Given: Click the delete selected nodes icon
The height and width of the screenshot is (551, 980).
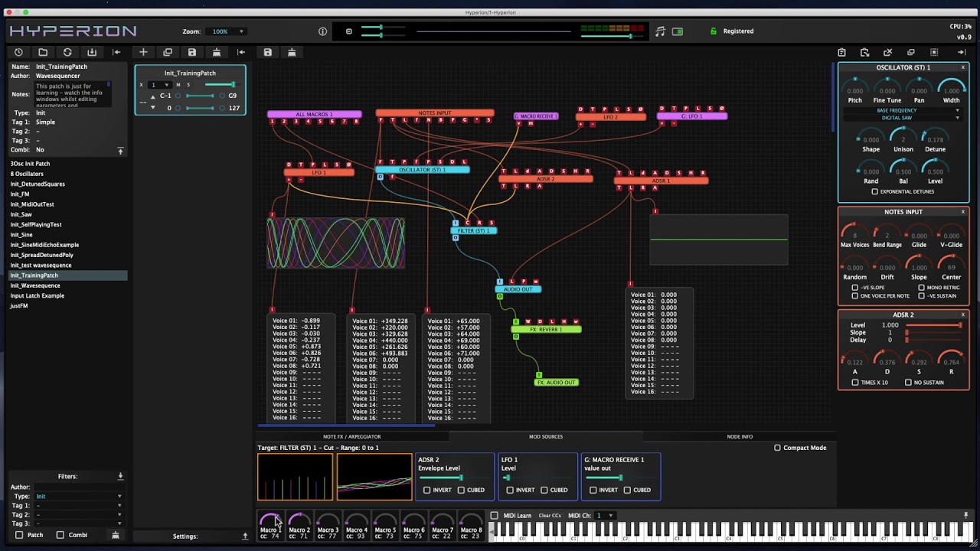Looking at the screenshot, I should pos(887,52).
